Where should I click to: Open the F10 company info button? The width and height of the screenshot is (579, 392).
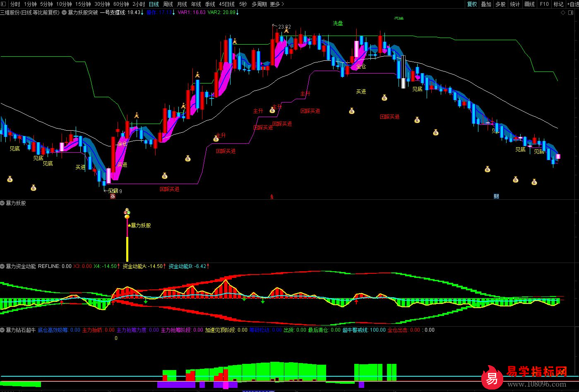(544, 4)
